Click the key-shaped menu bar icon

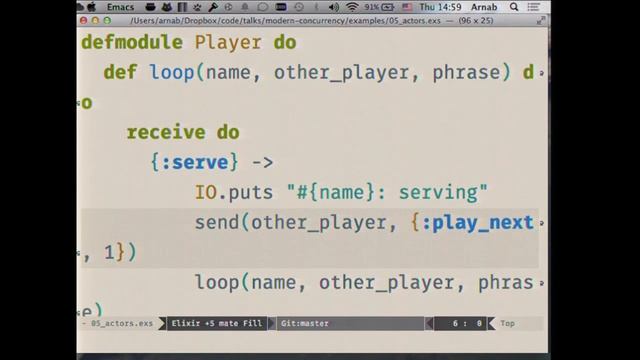coord(213,7)
